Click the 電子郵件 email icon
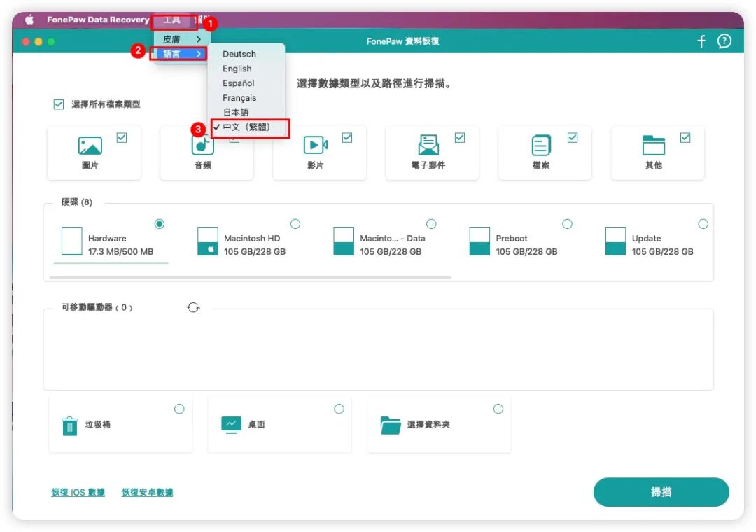 pyautogui.click(x=428, y=145)
